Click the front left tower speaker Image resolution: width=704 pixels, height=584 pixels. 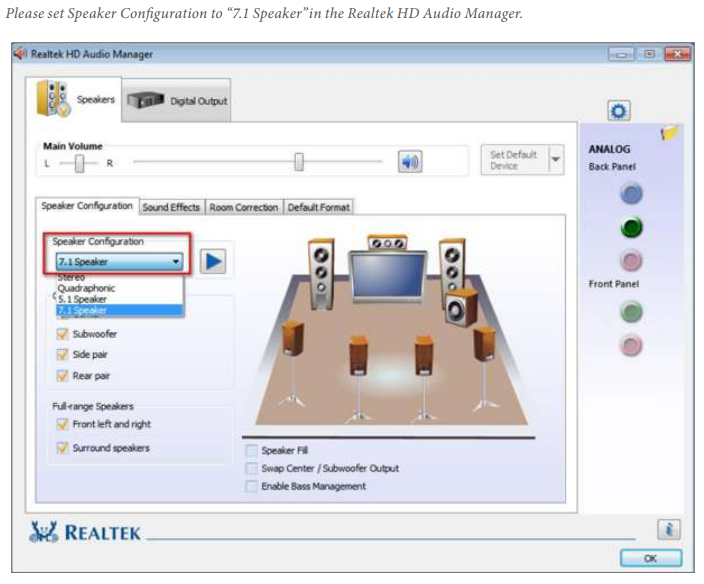point(321,274)
